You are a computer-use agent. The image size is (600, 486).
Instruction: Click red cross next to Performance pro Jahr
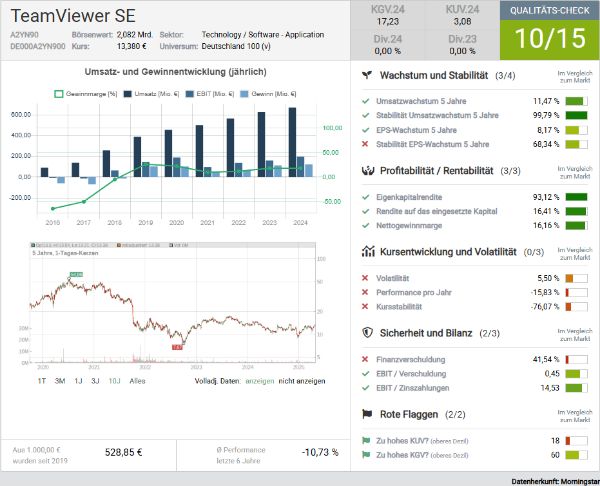point(365,292)
